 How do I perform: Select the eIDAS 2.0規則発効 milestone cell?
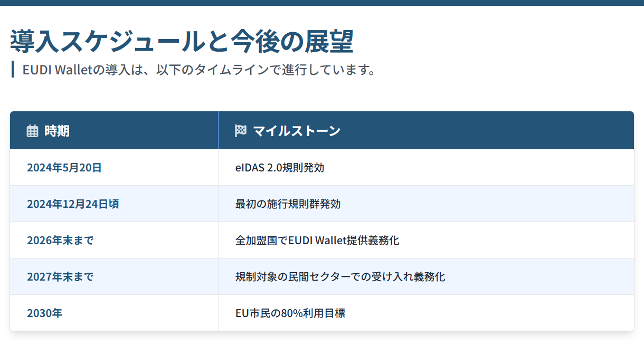[280, 168]
